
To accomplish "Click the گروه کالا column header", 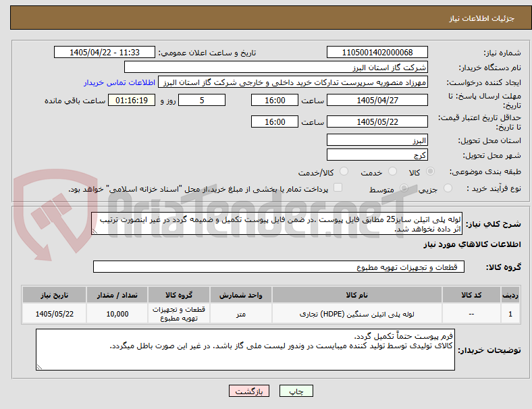I will point(179,295).
